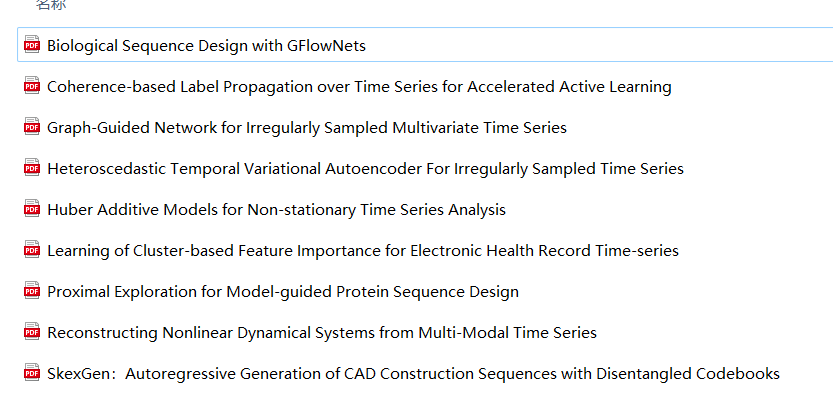
Task: Click PDF icon for Huber Additive Models
Action: point(32,209)
